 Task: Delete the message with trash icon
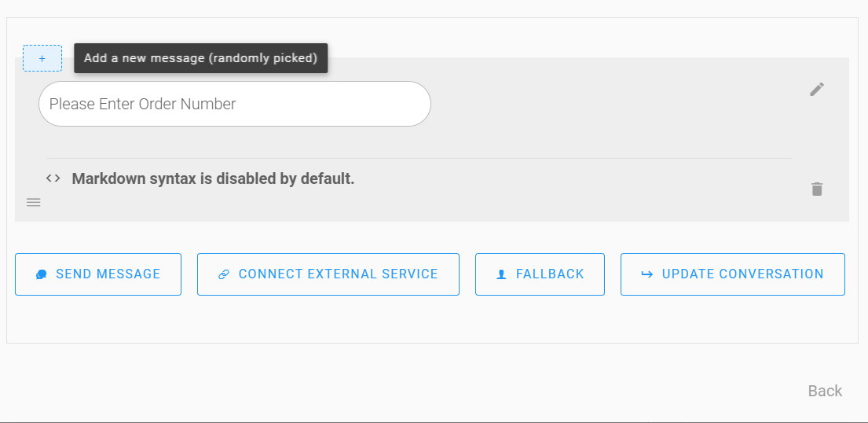[x=817, y=189]
